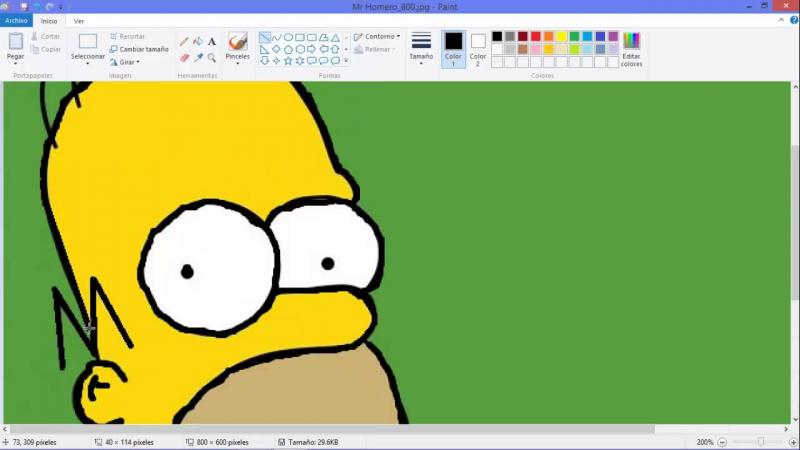The height and width of the screenshot is (450, 800).
Task: Pick the yellow color swatch
Action: coord(561,36)
